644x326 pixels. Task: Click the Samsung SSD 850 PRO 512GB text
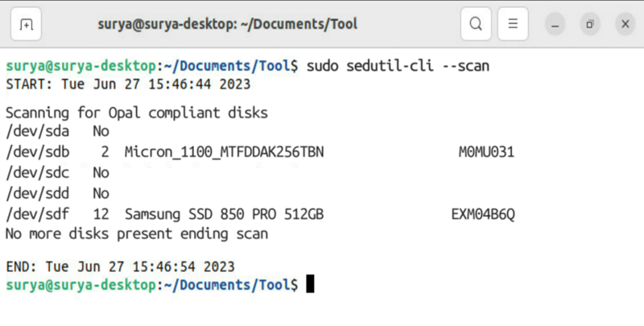tap(225, 214)
